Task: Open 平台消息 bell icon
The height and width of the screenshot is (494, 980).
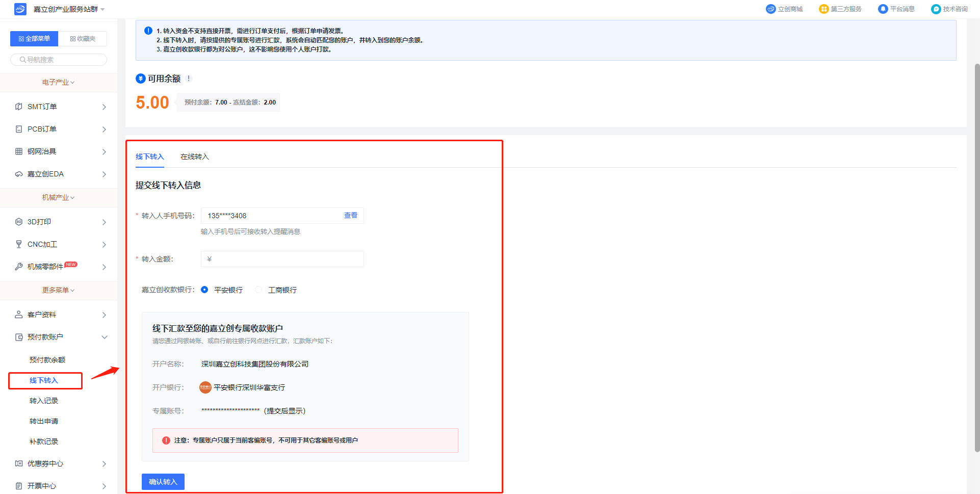Action: point(883,9)
